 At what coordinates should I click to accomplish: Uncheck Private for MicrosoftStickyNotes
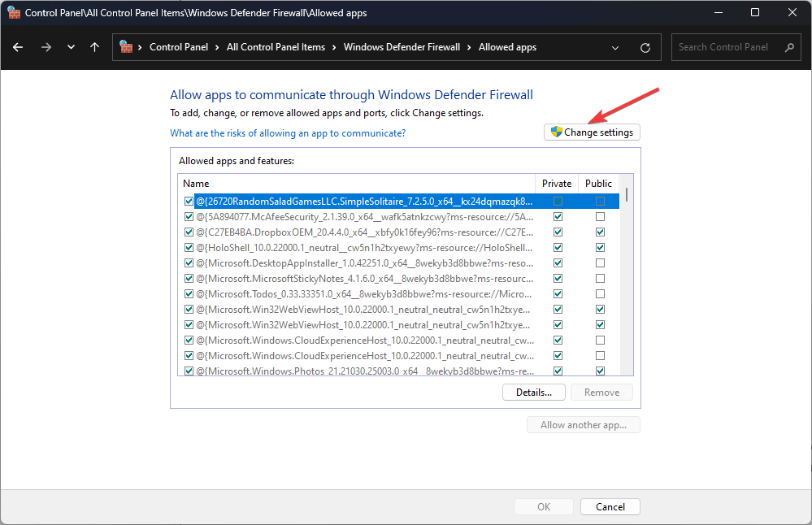pyautogui.click(x=558, y=279)
